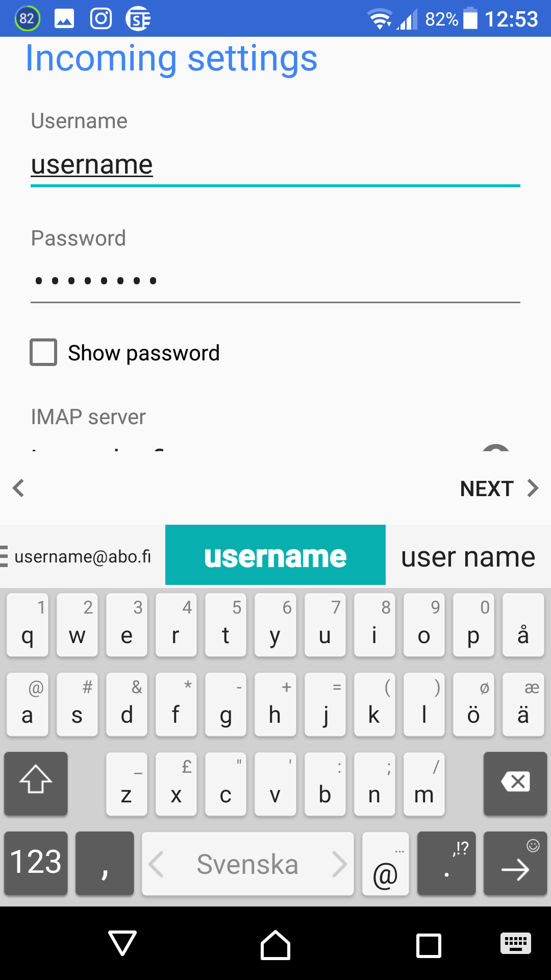The image size is (551, 980).
Task: Tap the enter arrow key with emoji
Action: 515,864
